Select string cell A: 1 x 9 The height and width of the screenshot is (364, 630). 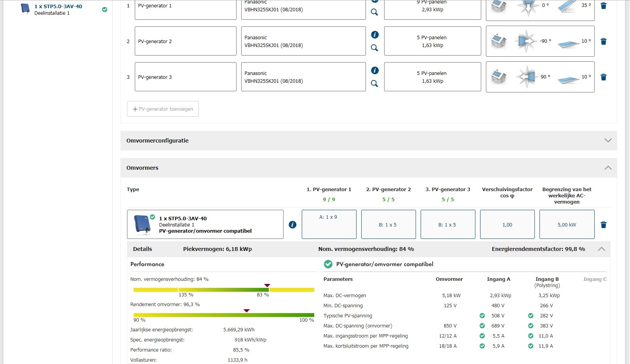pyautogui.click(x=329, y=224)
